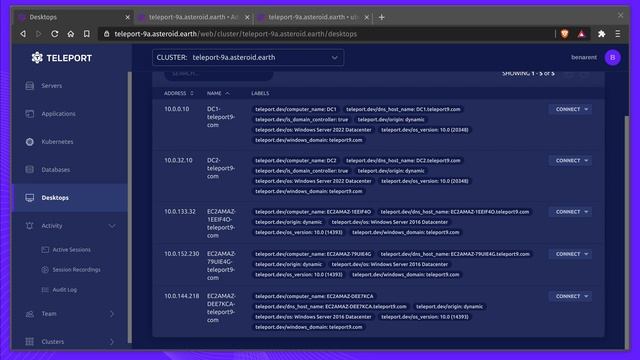Click the Activity sidebar icon
Image resolution: width=640 pixels, height=360 pixels.
tap(30, 225)
